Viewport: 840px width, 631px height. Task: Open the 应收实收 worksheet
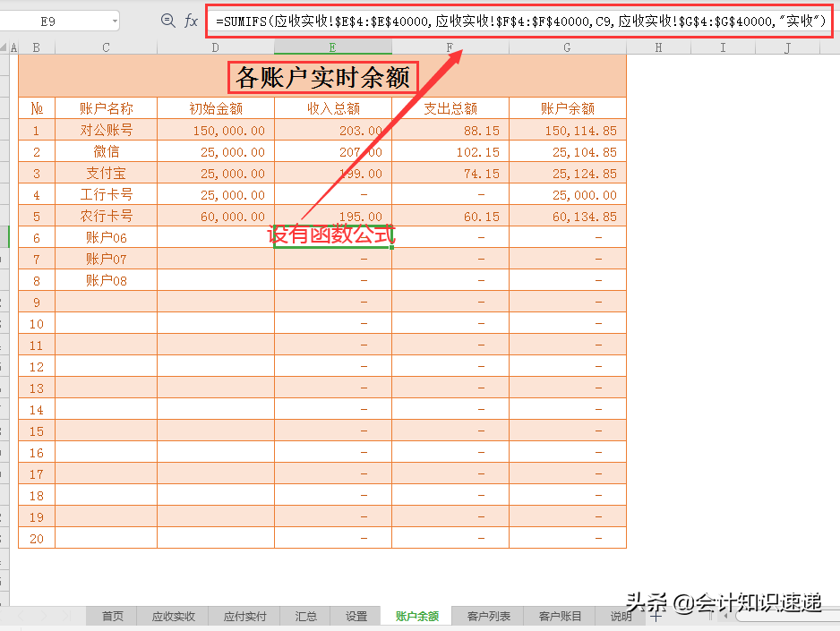point(172,616)
